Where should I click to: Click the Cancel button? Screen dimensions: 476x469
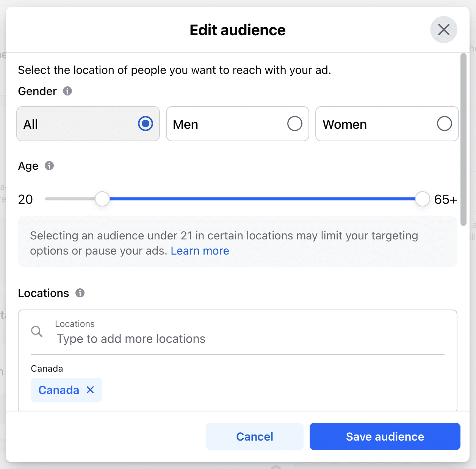254,436
